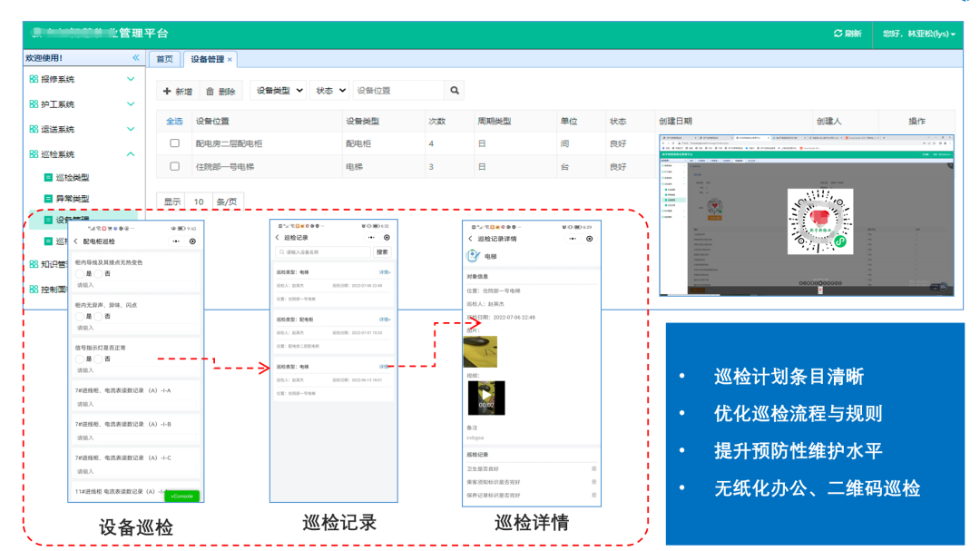
Task: Open 详情 for the 配电柜 record
Action: pos(385,319)
